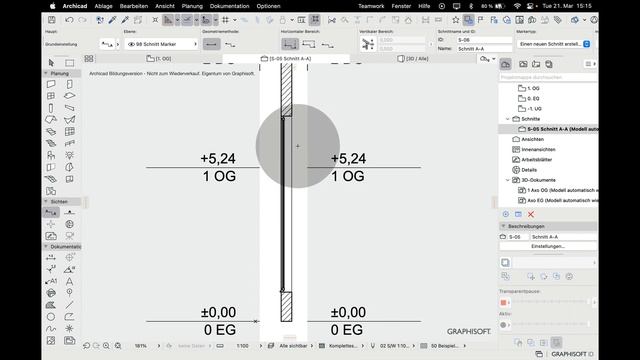This screenshot has height=360, width=640.
Task: Select the Dimension tool under Dokumentation
Action: 51,258
